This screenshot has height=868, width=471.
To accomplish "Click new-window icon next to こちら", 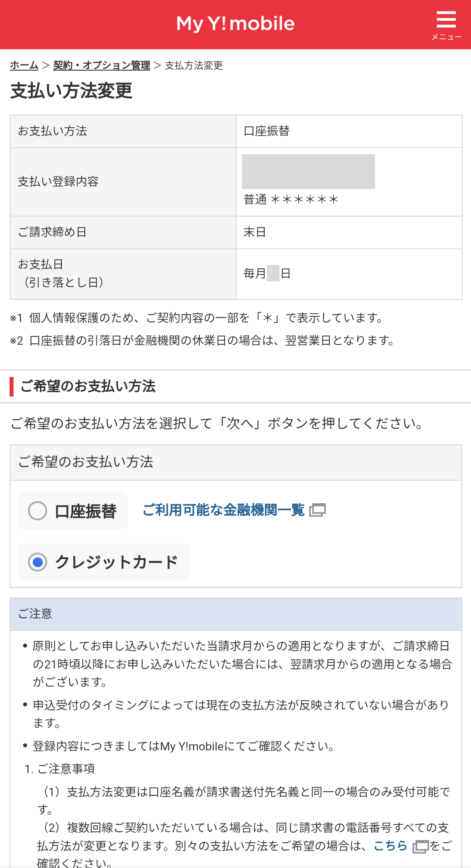I will pyautogui.click(x=420, y=846).
